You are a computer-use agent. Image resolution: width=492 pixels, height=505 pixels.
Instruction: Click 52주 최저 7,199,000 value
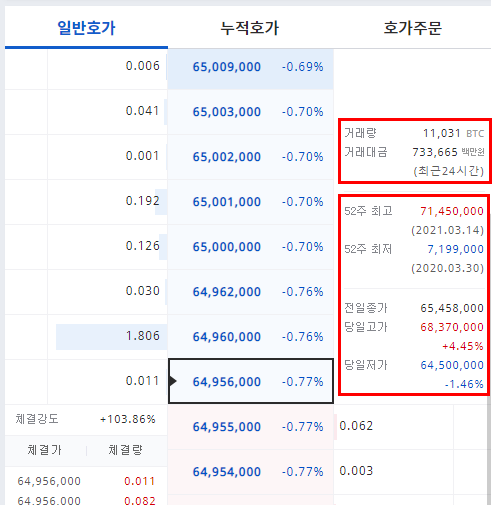(455, 249)
